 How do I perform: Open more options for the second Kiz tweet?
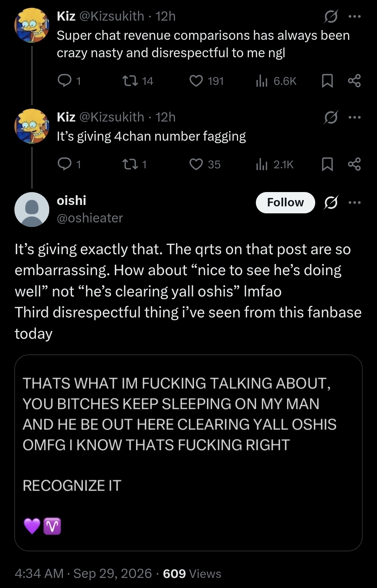click(x=355, y=117)
